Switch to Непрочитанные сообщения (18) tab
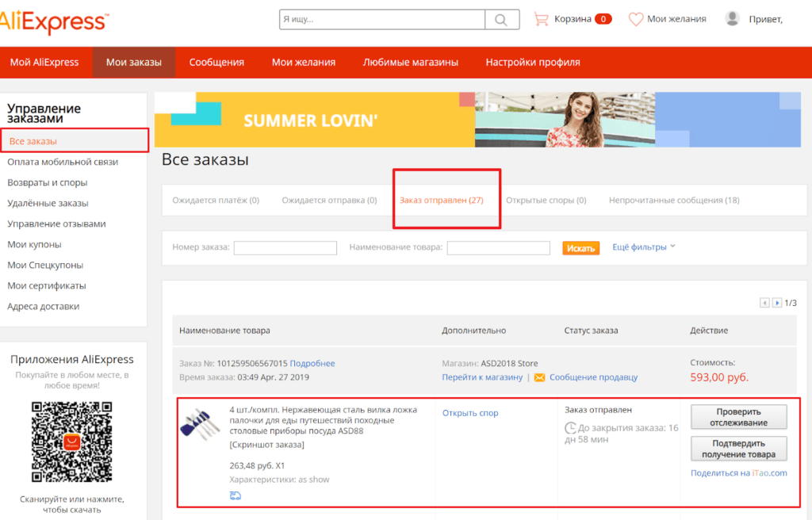Viewport: 812px width, 520px height. click(674, 201)
